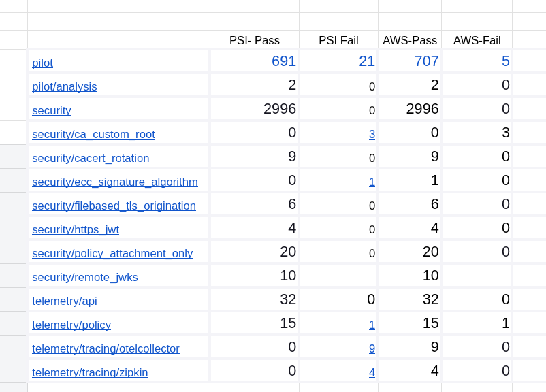Follow the security/remote_jwks link

85,277
